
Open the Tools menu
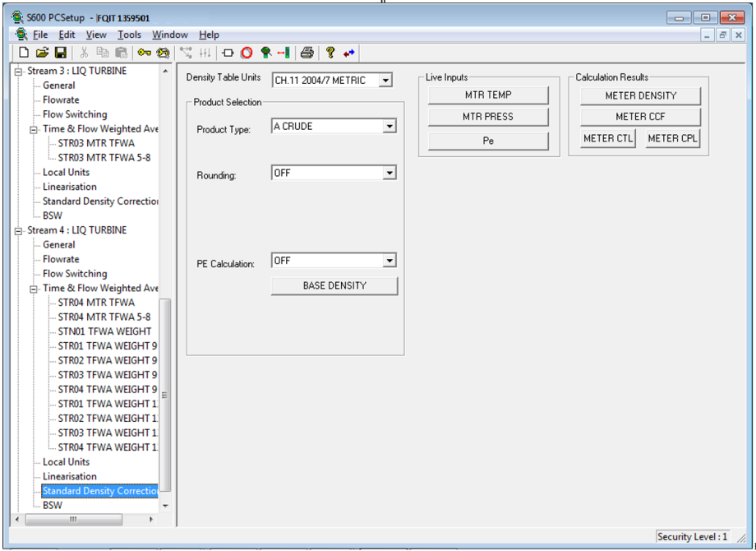pyautogui.click(x=129, y=35)
